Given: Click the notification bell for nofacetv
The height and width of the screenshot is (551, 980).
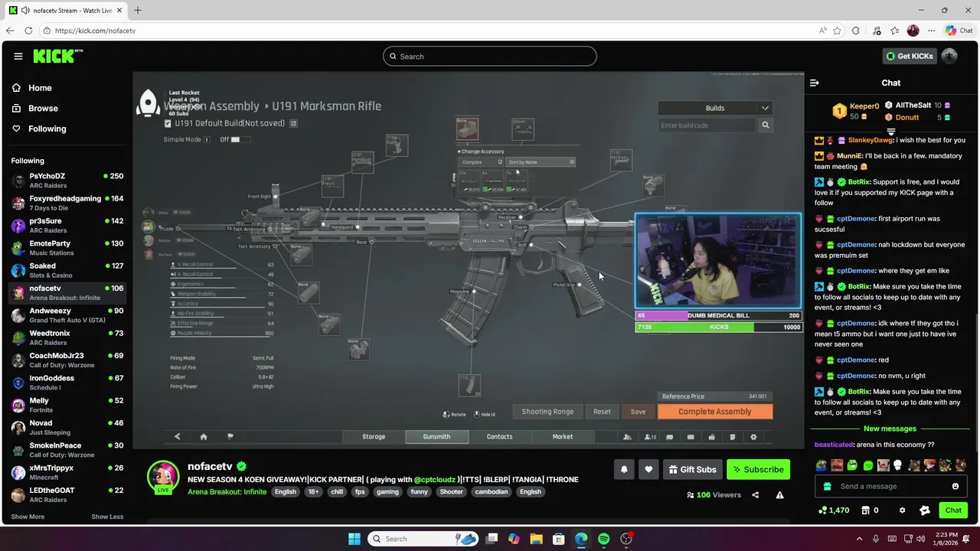Looking at the screenshot, I should click(x=624, y=469).
